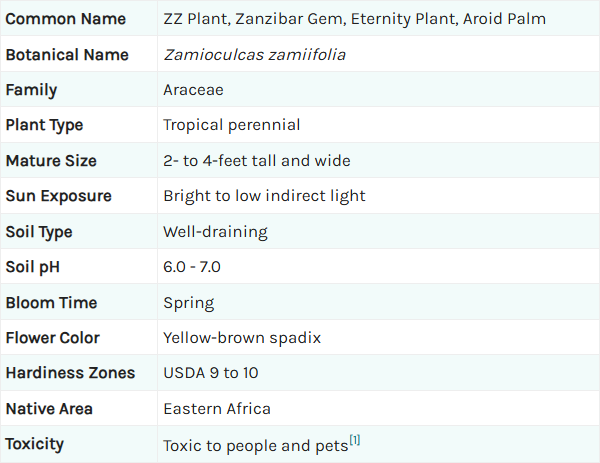
Task: Select the Zamioculcas zamiifolia italic text
Action: tap(254, 54)
